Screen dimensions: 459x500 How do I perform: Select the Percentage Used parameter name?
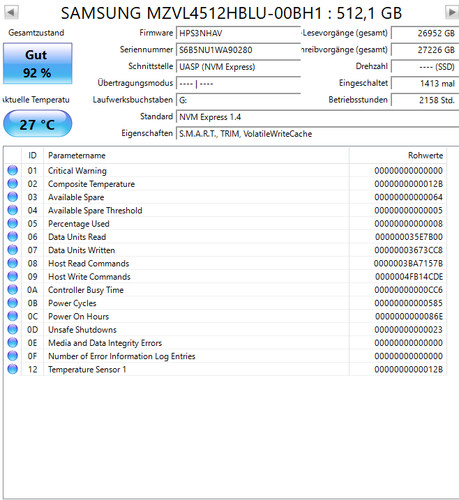pyautogui.click(x=79, y=224)
